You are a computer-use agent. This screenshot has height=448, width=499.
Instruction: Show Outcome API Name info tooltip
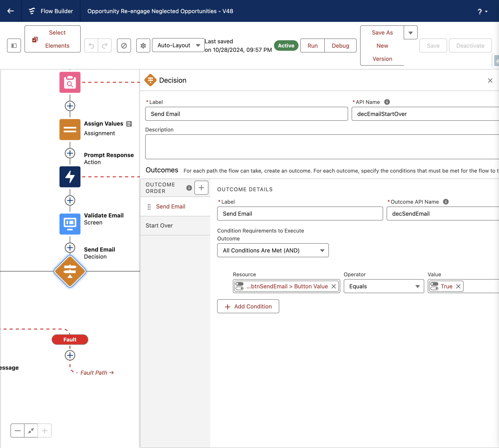click(446, 202)
